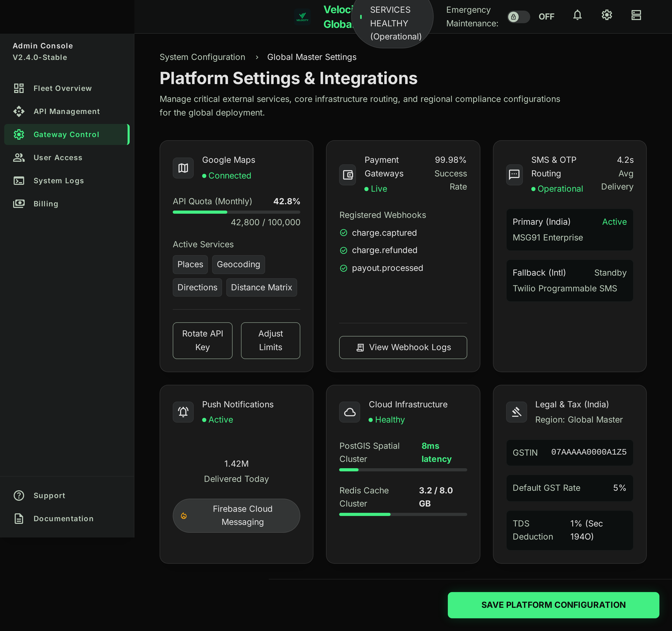This screenshot has height=631, width=672.
Task: Open User Access page
Action: click(67, 157)
